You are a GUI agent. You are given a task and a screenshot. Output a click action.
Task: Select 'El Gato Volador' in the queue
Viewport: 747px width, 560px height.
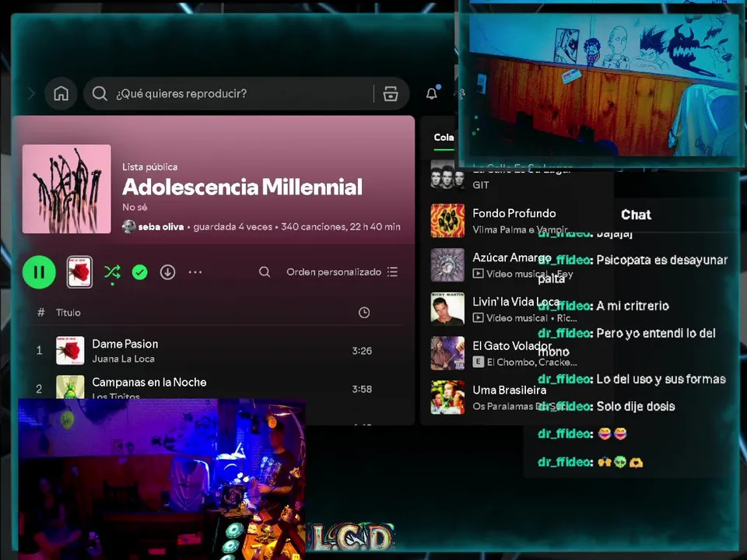click(512, 345)
